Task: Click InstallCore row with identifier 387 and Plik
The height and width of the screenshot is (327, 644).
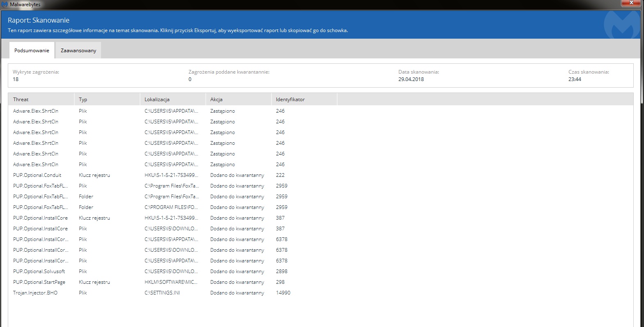Action: click(x=320, y=229)
